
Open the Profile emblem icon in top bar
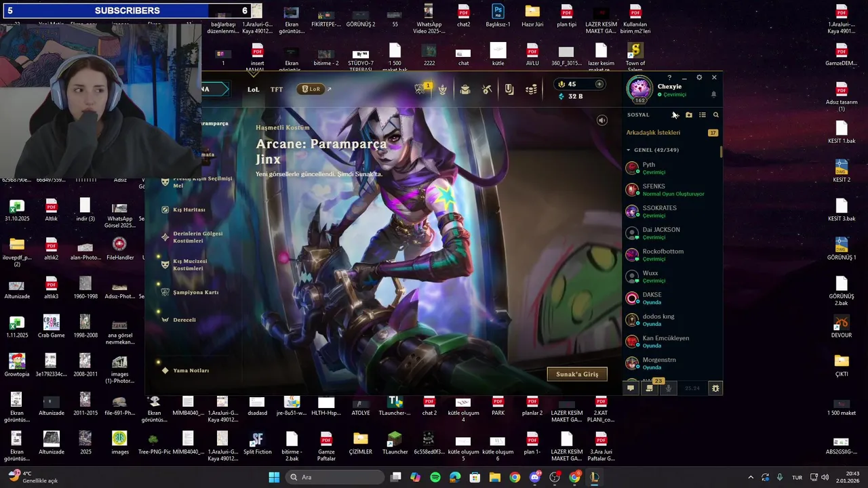443,89
